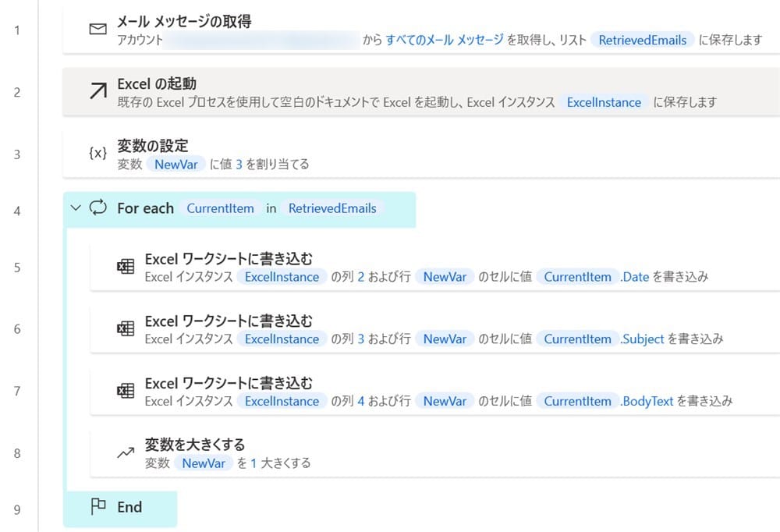The height and width of the screenshot is (532, 780).
Task: Click the Excel icon on the .Date write action
Action: tap(125, 267)
